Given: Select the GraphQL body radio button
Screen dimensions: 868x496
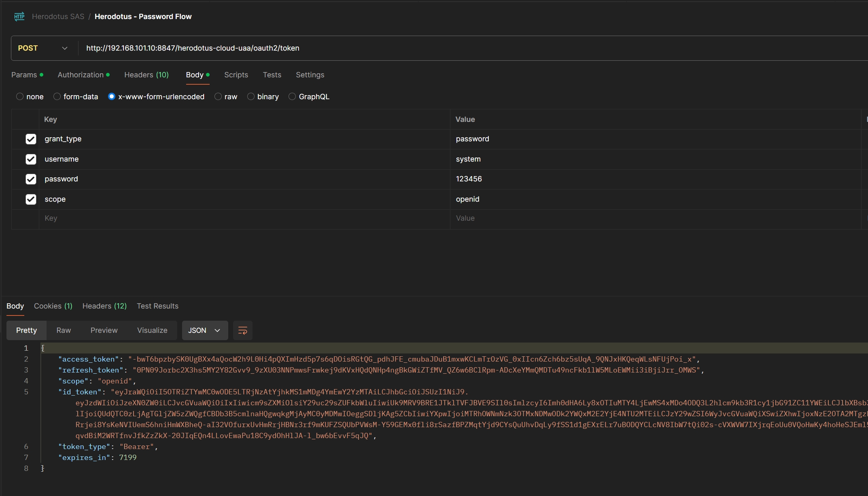Looking at the screenshot, I should (x=292, y=97).
